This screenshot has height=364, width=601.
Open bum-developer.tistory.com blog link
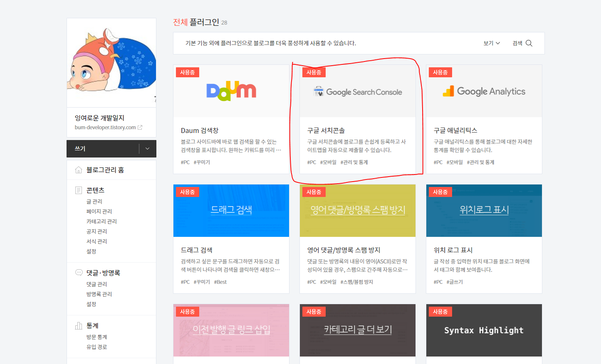tap(105, 128)
